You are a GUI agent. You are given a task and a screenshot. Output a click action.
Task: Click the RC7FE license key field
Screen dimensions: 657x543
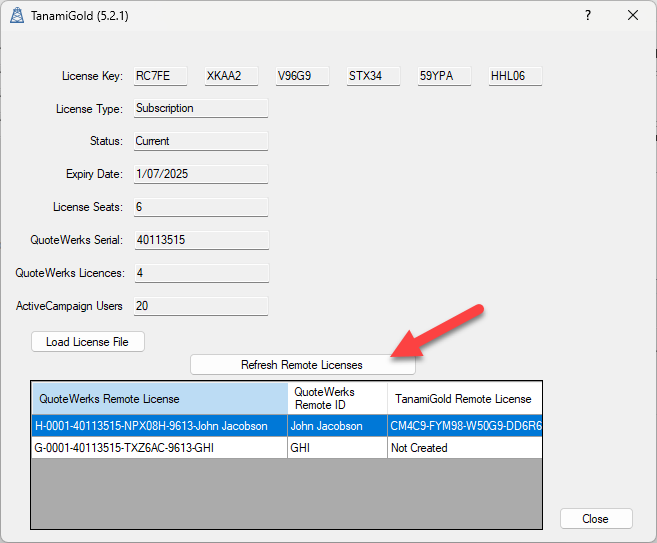point(160,76)
